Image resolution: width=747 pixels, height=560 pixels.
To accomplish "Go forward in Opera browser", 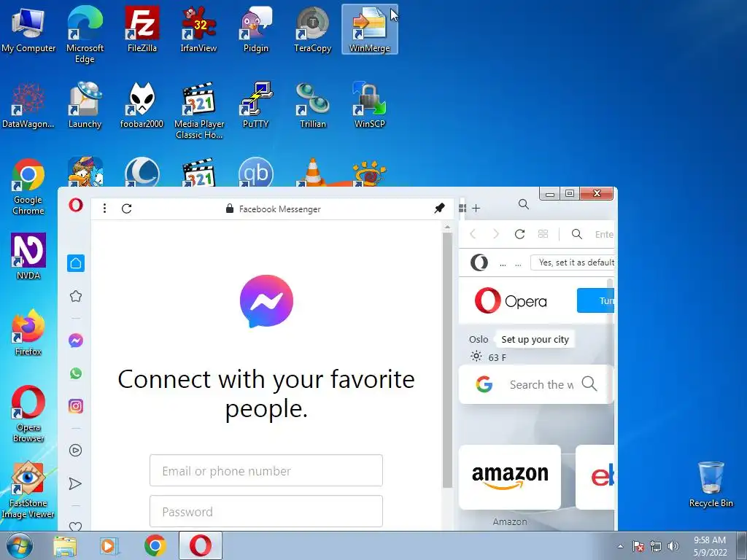I will pyautogui.click(x=496, y=234).
